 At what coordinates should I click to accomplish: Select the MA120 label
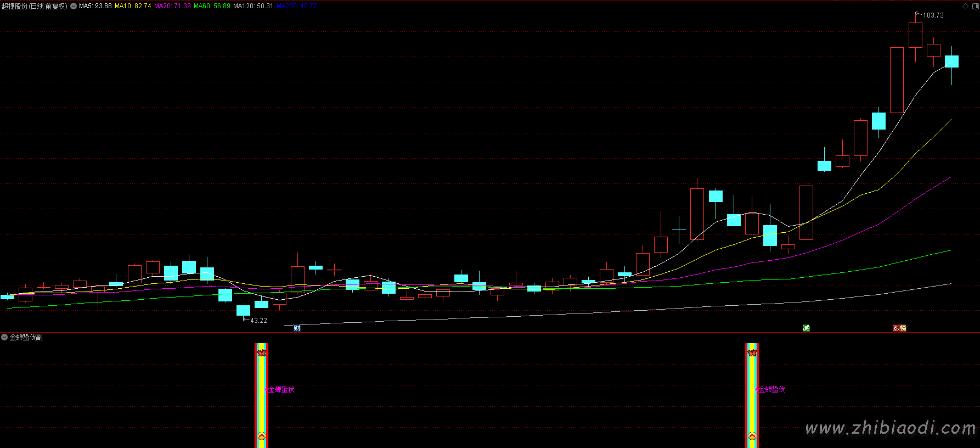point(253,6)
